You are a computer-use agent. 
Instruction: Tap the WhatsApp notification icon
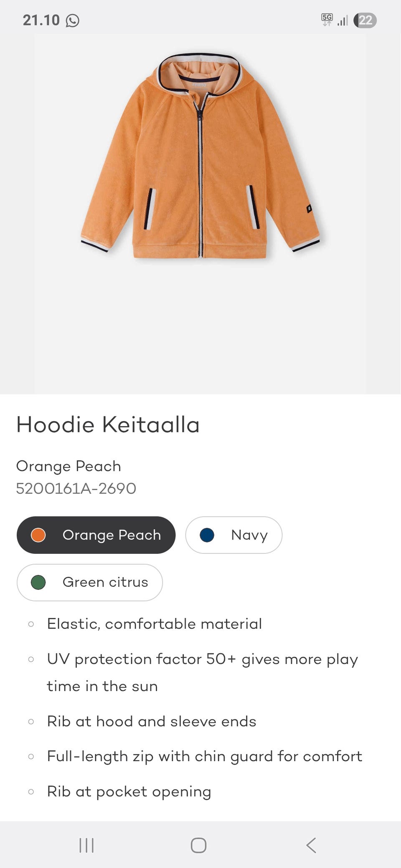point(73,20)
